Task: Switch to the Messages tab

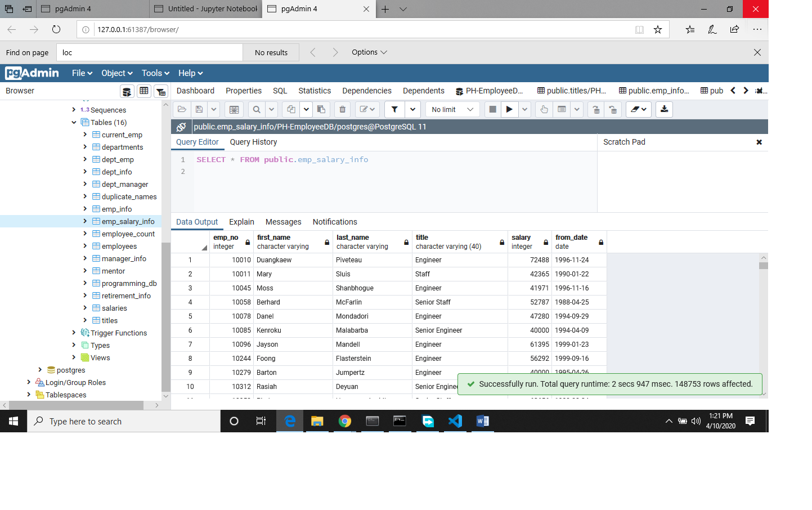Action: click(283, 222)
